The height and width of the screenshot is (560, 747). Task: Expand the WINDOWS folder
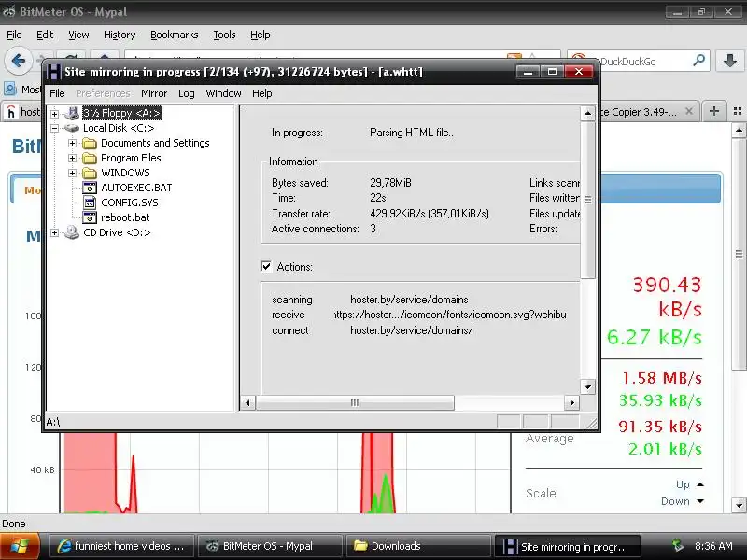tap(73, 173)
